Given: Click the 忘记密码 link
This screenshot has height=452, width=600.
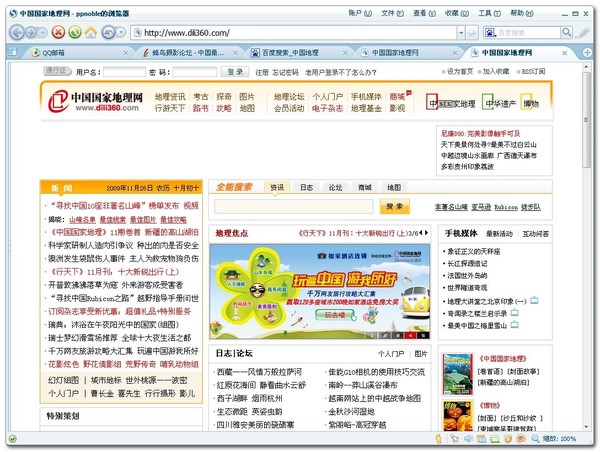Looking at the screenshot, I should (285, 72).
